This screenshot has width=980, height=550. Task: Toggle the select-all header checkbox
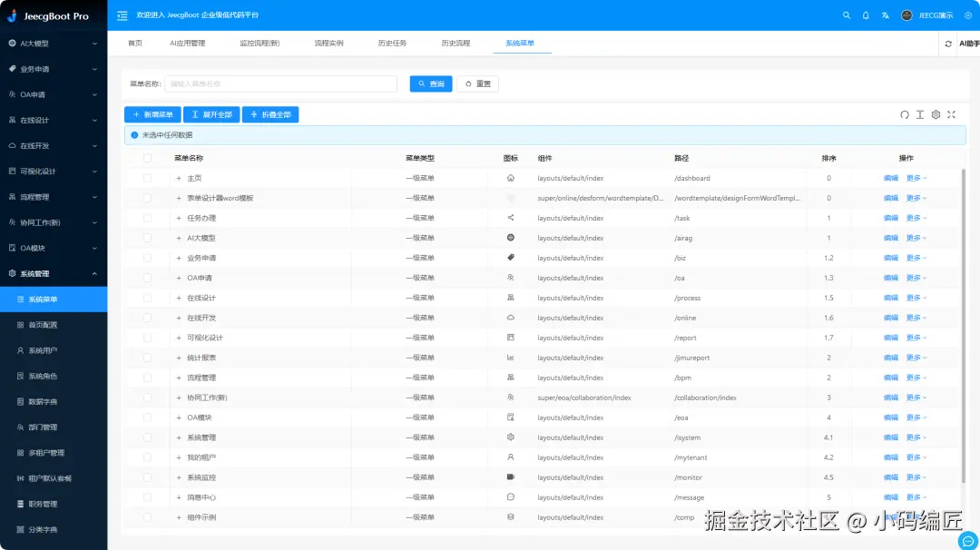coord(148,158)
